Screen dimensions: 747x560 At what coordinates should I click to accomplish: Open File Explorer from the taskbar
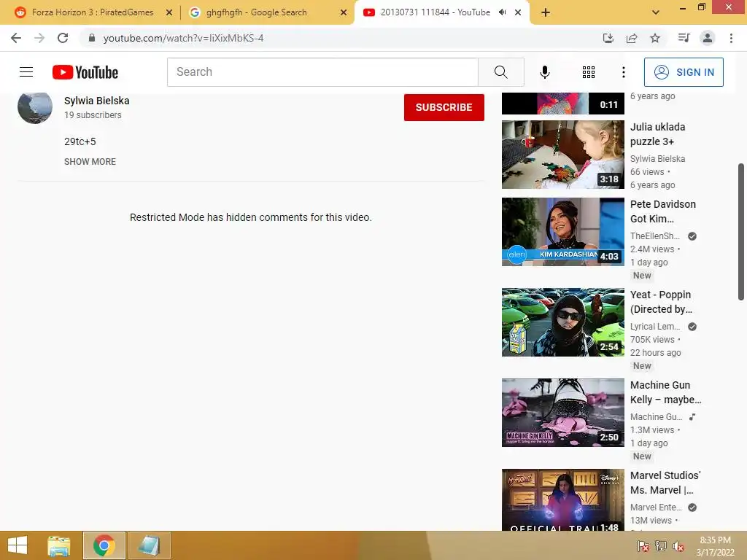click(59, 545)
